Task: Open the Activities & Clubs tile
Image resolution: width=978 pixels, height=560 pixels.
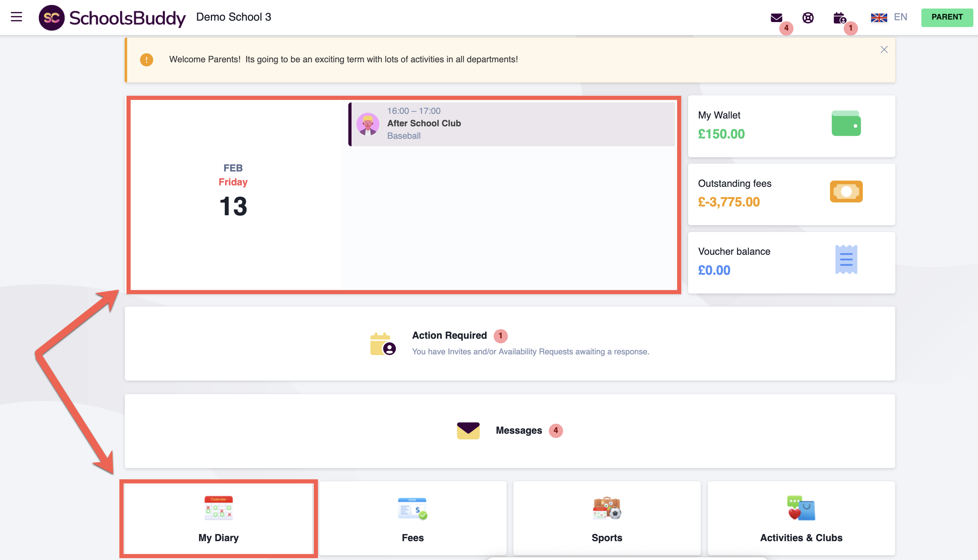Action: click(x=801, y=518)
